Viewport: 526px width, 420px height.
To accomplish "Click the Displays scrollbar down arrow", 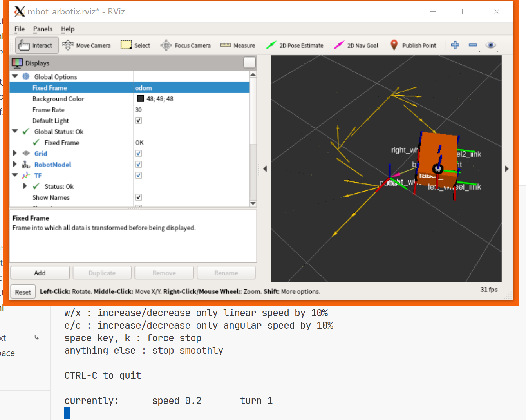I will 253,203.
